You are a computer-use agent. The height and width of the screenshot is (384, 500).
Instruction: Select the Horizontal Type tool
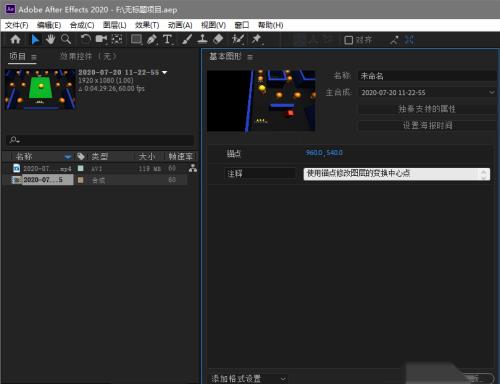tap(168, 40)
